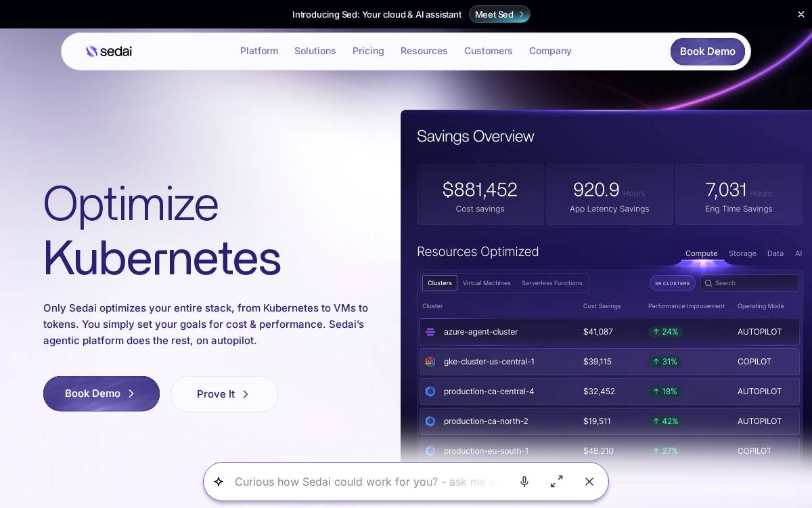Click the Prove It button
This screenshot has height=508, width=812.
pyautogui.click(x=225, y=394)
